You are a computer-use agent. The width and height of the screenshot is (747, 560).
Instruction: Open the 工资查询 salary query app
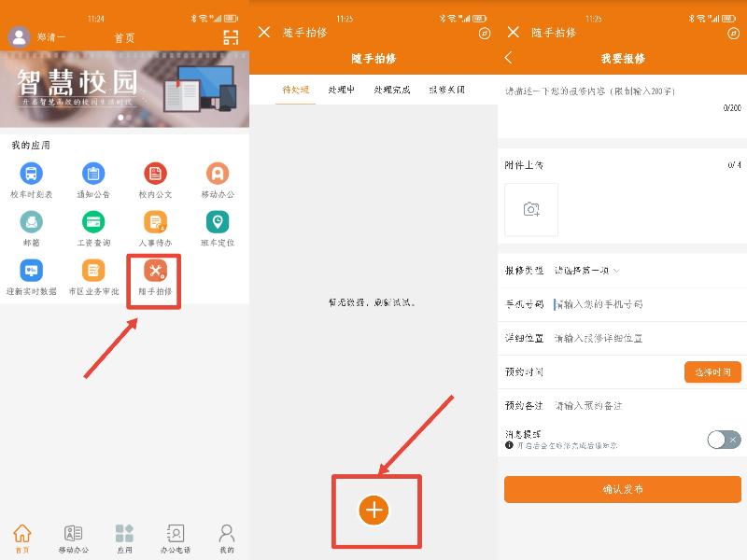93,223
